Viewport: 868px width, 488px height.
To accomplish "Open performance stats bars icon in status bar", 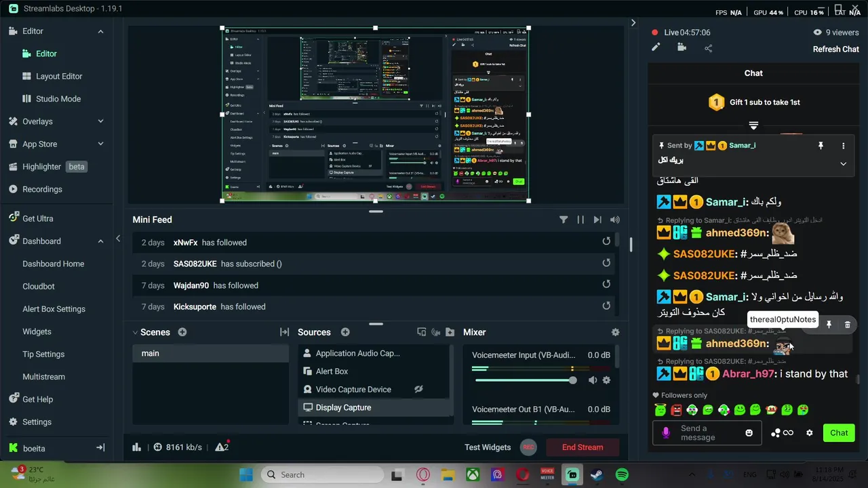I will tap(136, 447).
